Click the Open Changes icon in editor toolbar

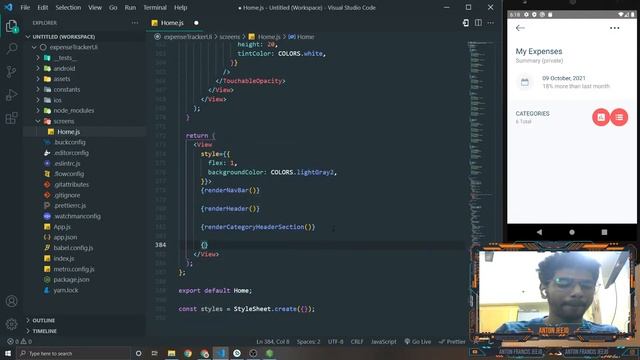[465, 23]
